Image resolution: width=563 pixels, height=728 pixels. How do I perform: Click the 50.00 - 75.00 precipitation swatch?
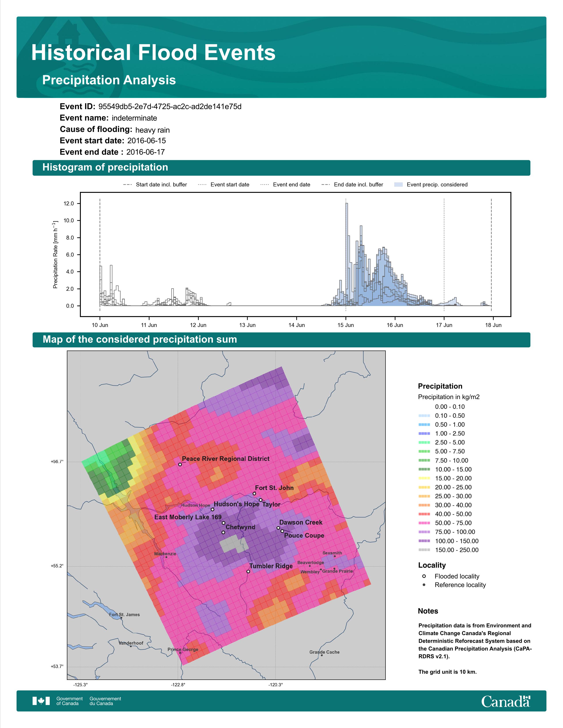click(x=424, y=523)
